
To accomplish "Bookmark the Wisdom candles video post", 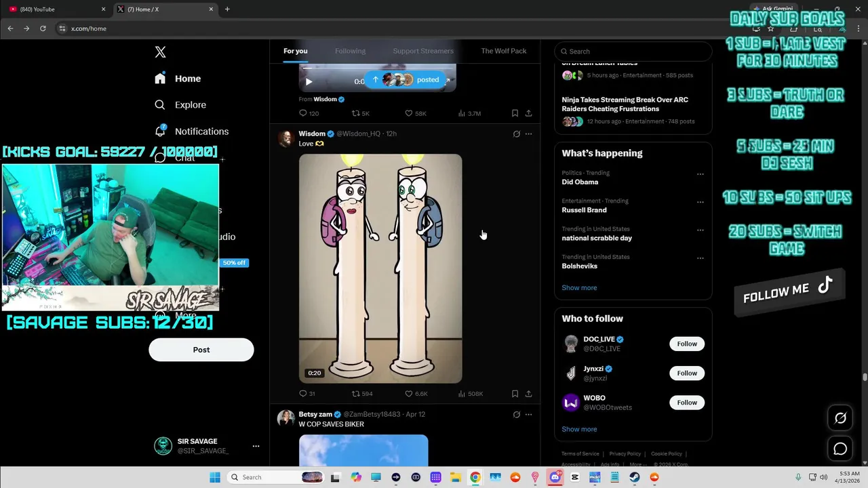I will [x=515, y=394].
